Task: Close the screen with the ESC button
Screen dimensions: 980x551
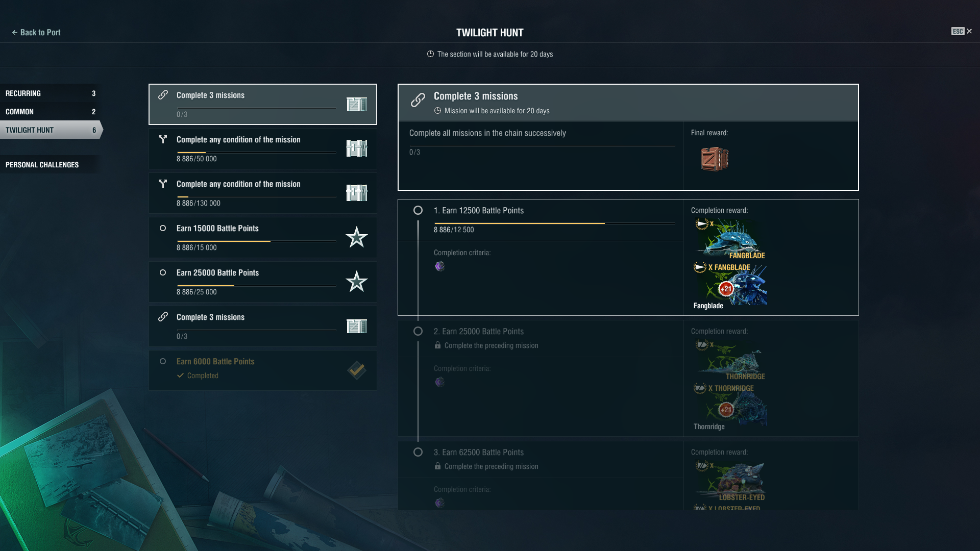Action: pyautogui.click(x=962, y=31)
